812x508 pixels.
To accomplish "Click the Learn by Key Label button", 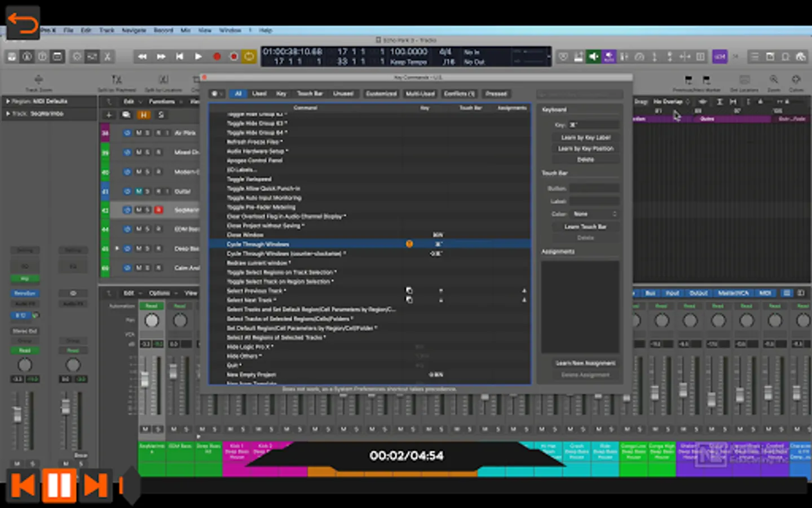I will 585,137.
